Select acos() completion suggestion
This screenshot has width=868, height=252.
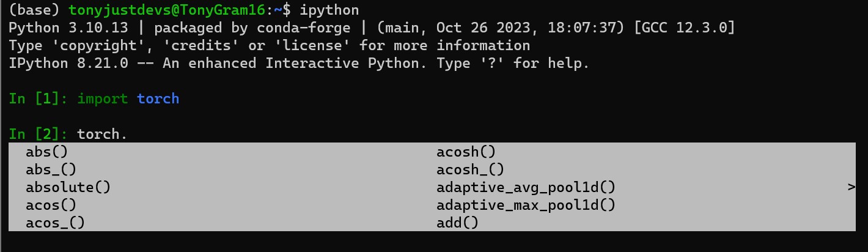(x=51, y=205)
